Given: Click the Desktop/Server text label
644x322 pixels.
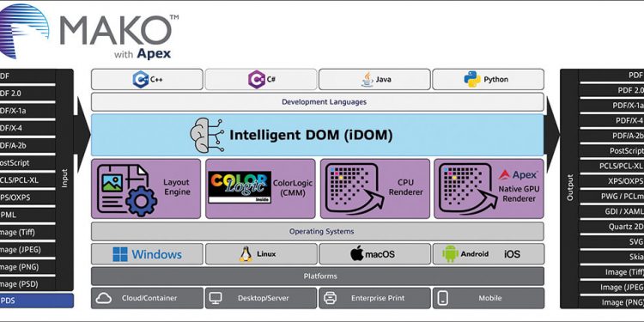Looking at the screenshot, I should tap(263, 298).
